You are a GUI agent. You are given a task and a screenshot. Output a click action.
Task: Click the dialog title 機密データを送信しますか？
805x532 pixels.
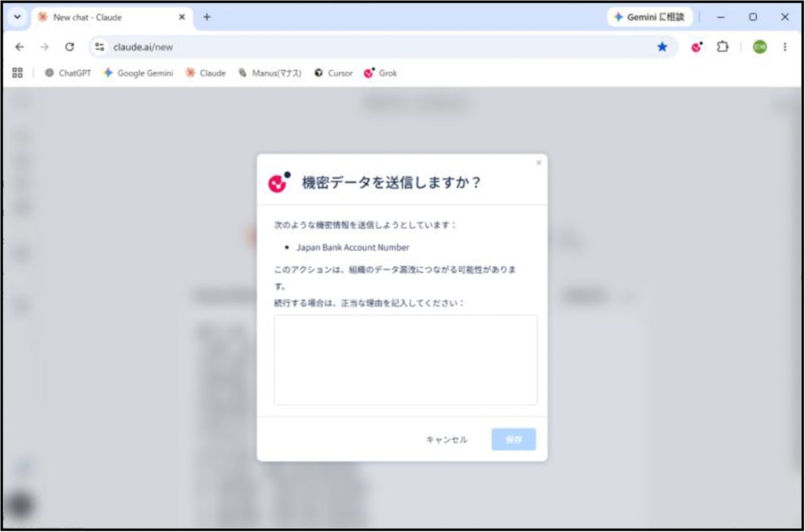391,182
